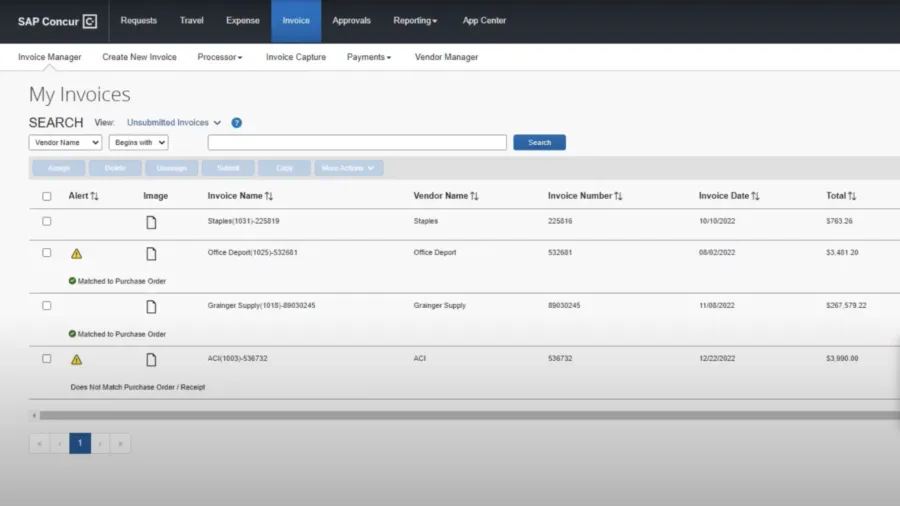The image size is (900, 506).
Task: Expand the Reporting menu dropdown
Action: (x=415, y=21)
